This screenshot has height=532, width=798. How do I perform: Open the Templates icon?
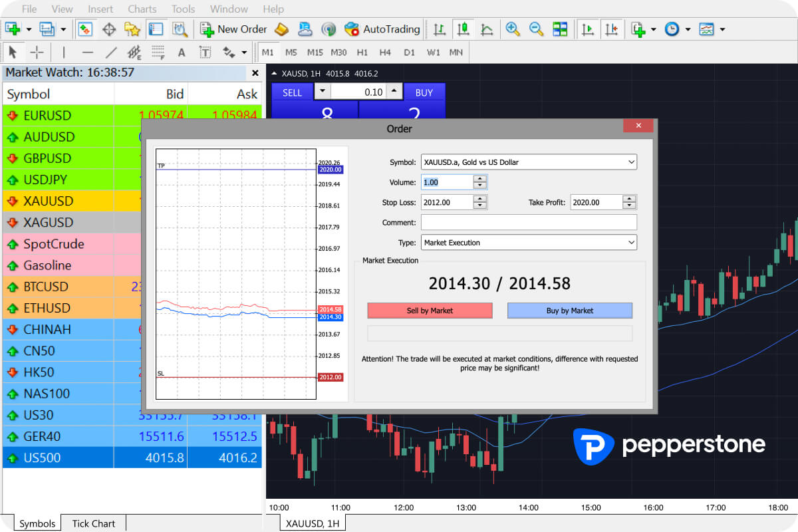(x=706, y=29)
